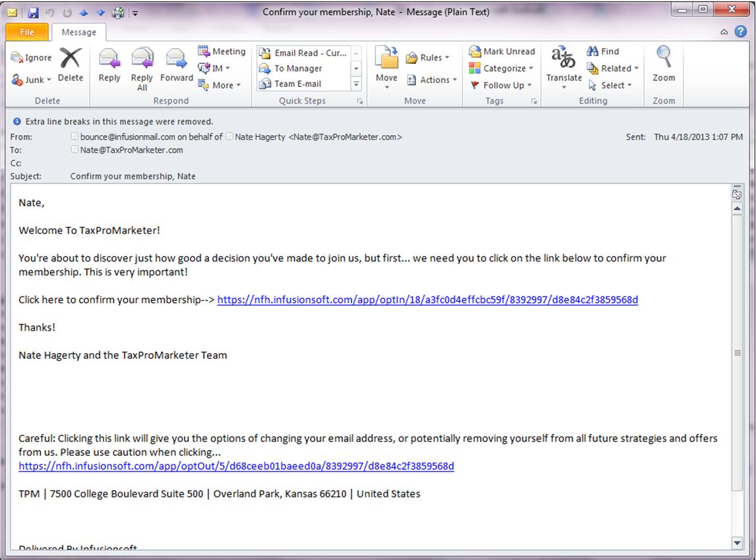Open the Related dropdown
756x560 pixels.
[x=612, y=69]
